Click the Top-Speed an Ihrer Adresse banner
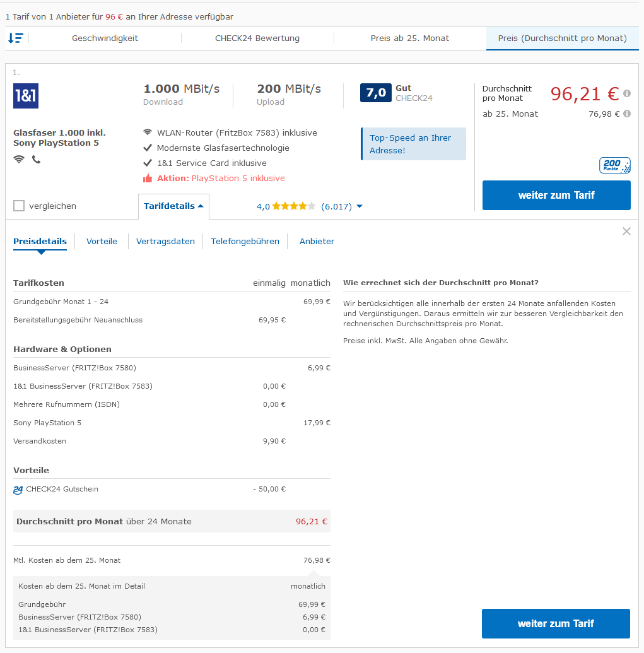 point(414,144)
